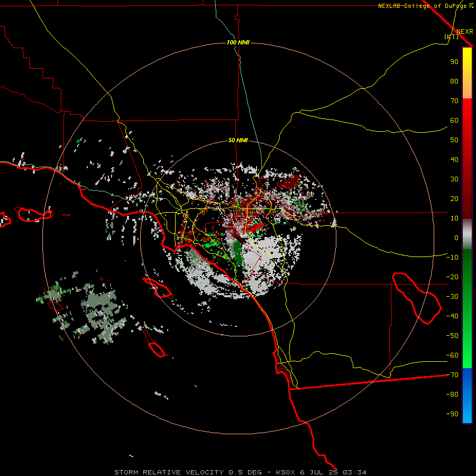The image size is (476, 476).
Task: Select the 0 scale label
Action: click(x=456, y=237)
